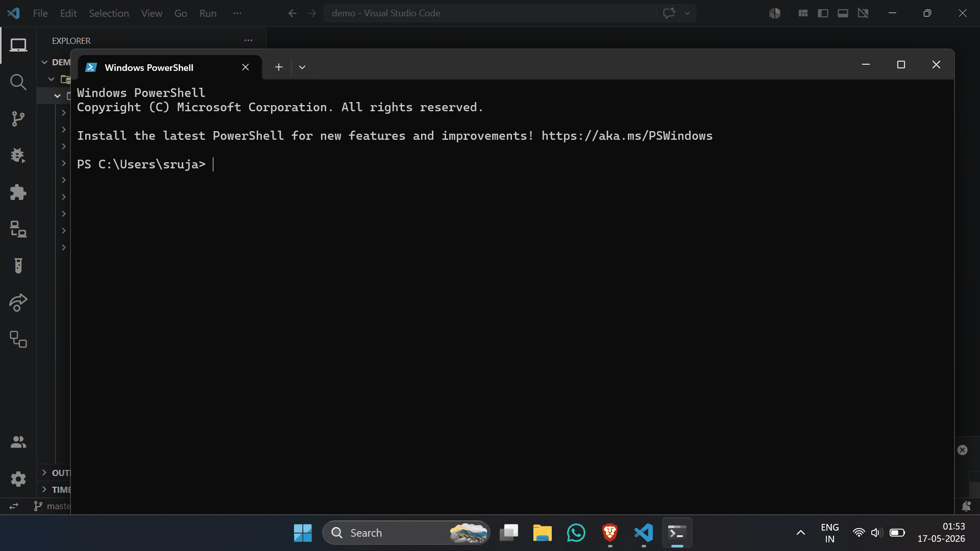The width and height of the screenshot is (980, 551).
Task: Open WhatsApp from the taskbar
Action: coord(576,533)
